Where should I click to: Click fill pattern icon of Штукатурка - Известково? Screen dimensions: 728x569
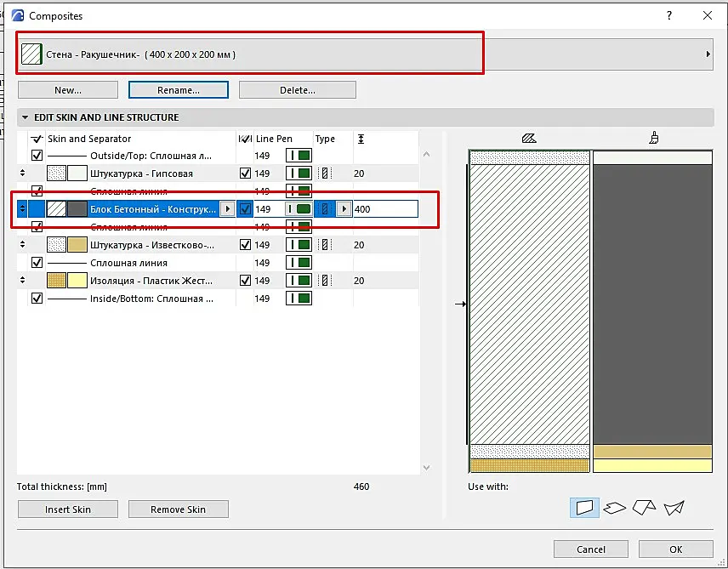tap(57, 245)
